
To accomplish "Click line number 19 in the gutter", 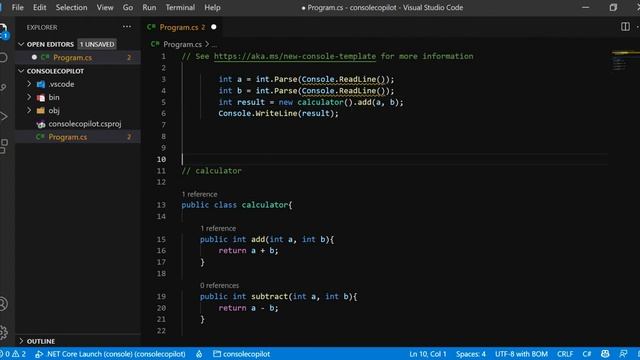I will 161,296.
